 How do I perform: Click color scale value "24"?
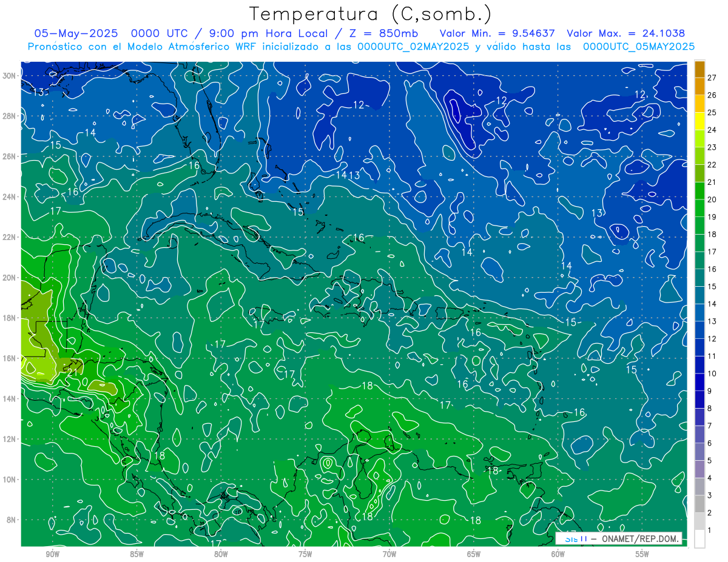712,130
